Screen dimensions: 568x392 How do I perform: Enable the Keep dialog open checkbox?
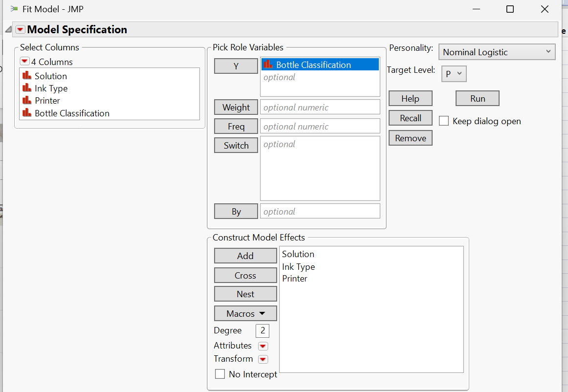tap(443, 121)
